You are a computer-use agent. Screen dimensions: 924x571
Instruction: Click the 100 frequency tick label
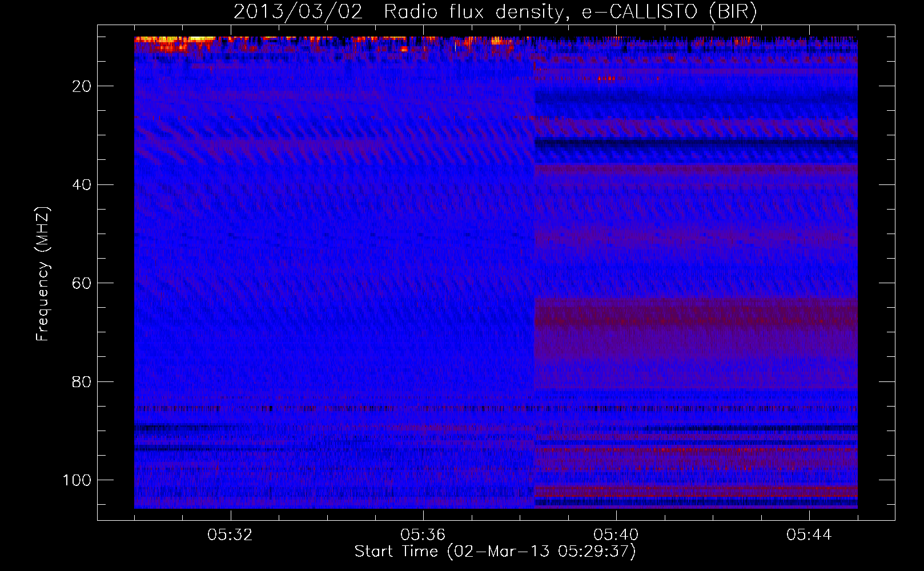[77, 480]
